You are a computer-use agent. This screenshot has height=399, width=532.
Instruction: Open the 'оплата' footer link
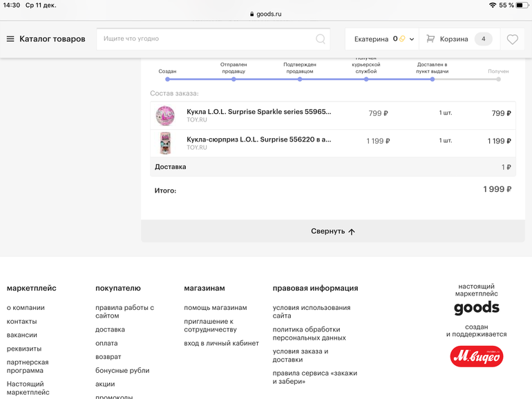[106, 343]
